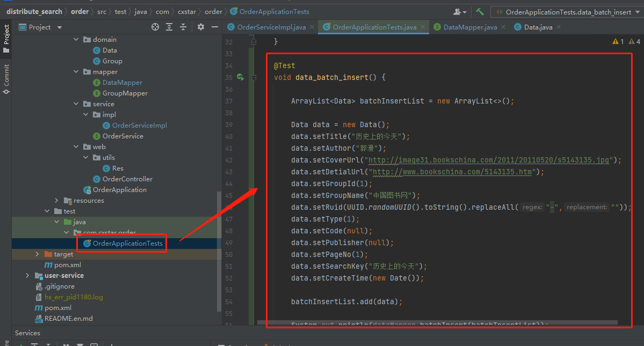Place cursor on batchInsertList.add(data) line
Screen dimensions: 644x346
click(346, 301)
